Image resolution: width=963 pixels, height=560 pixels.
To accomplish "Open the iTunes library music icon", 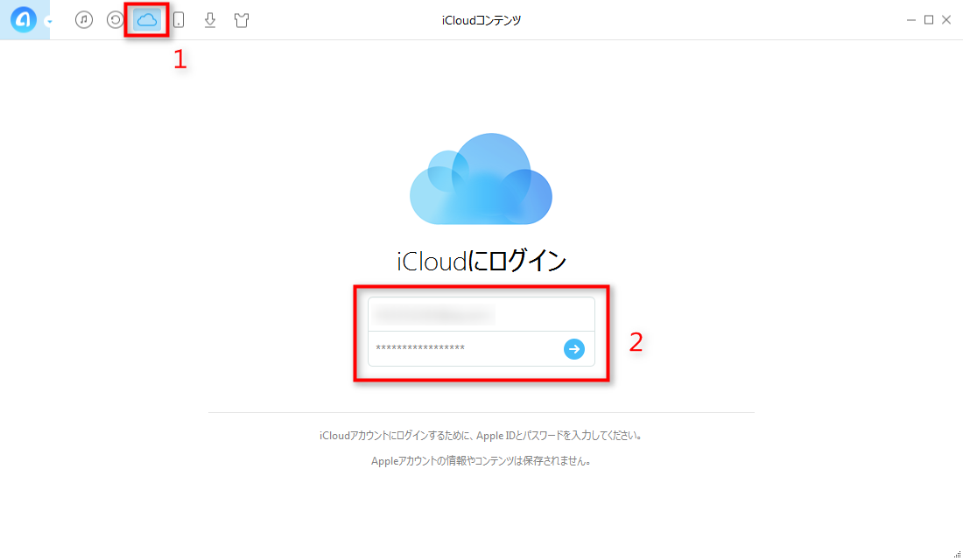I will click(x=83, y=19).
